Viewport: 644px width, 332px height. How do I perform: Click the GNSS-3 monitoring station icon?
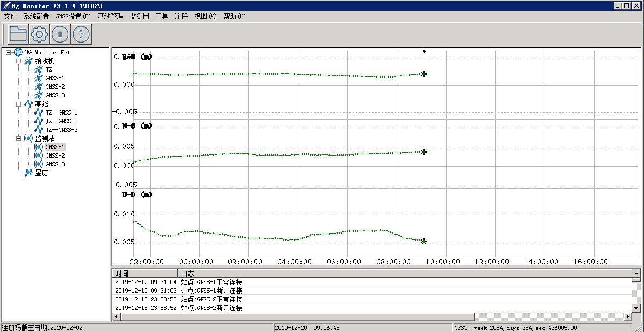(x=39, y=164)
